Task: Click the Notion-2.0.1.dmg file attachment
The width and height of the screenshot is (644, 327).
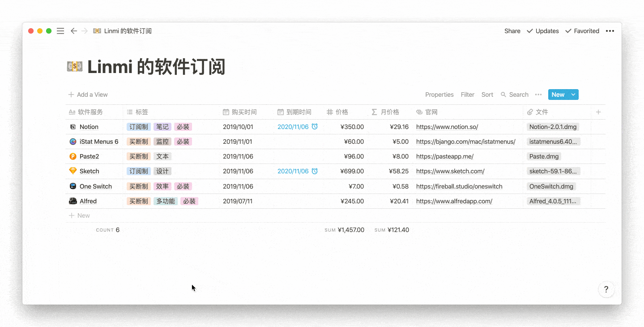Action: [553, 127]
